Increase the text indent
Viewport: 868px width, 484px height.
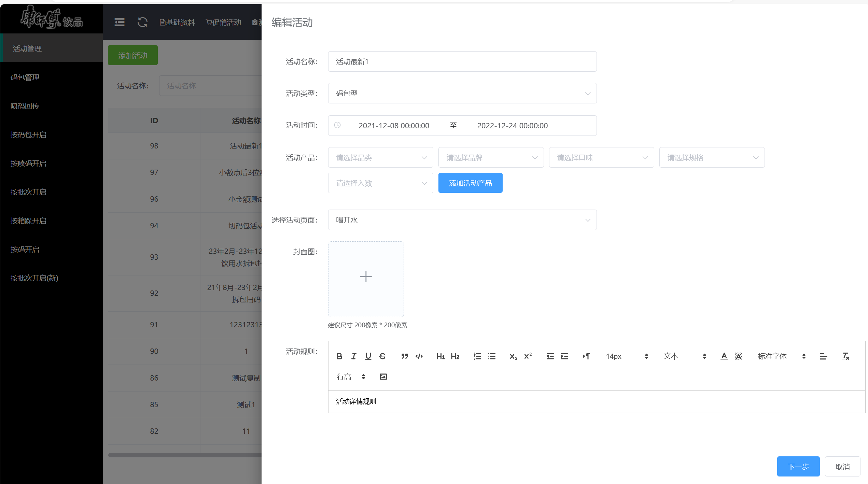point(564,356)
